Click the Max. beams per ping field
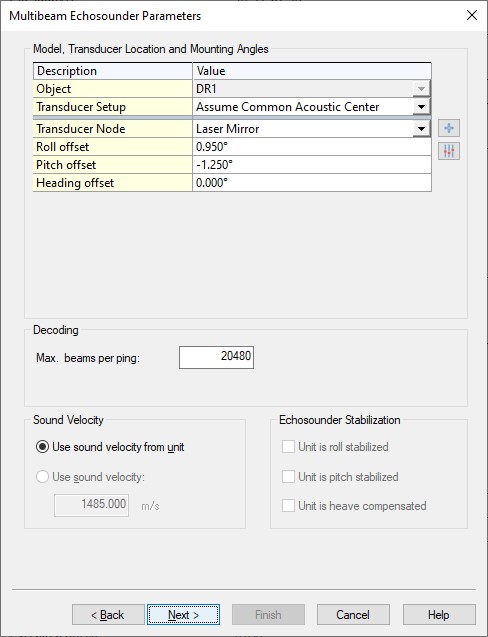The width and height of the screenshot is (488, 637). click(216, 357)
